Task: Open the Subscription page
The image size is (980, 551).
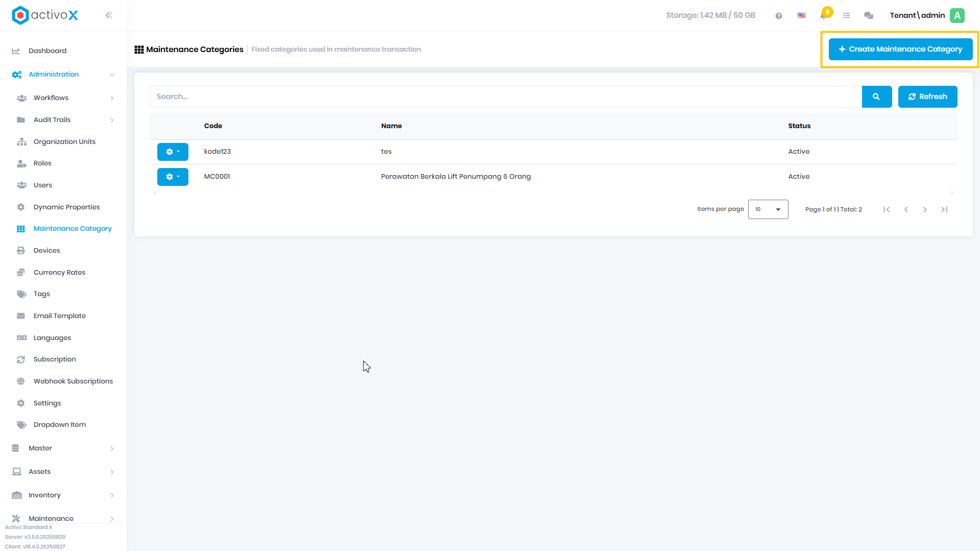Action: [55, 360]
